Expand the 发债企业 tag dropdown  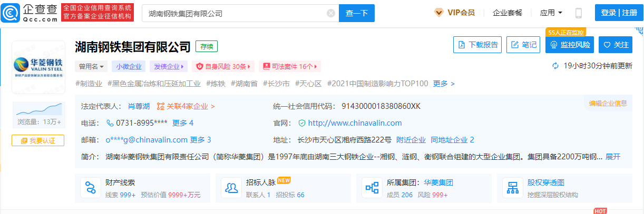(168, 67)
